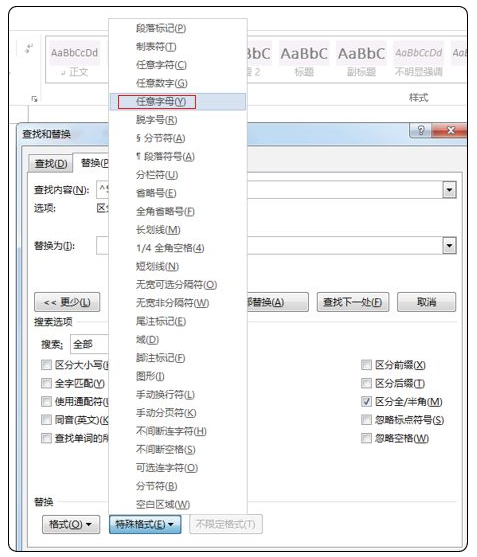Close the 查找和替换 dialog

tap(450, 130)
